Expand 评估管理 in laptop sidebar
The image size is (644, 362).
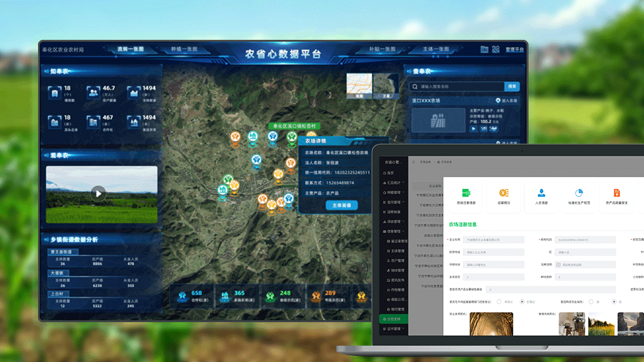(x=394, y=221)
